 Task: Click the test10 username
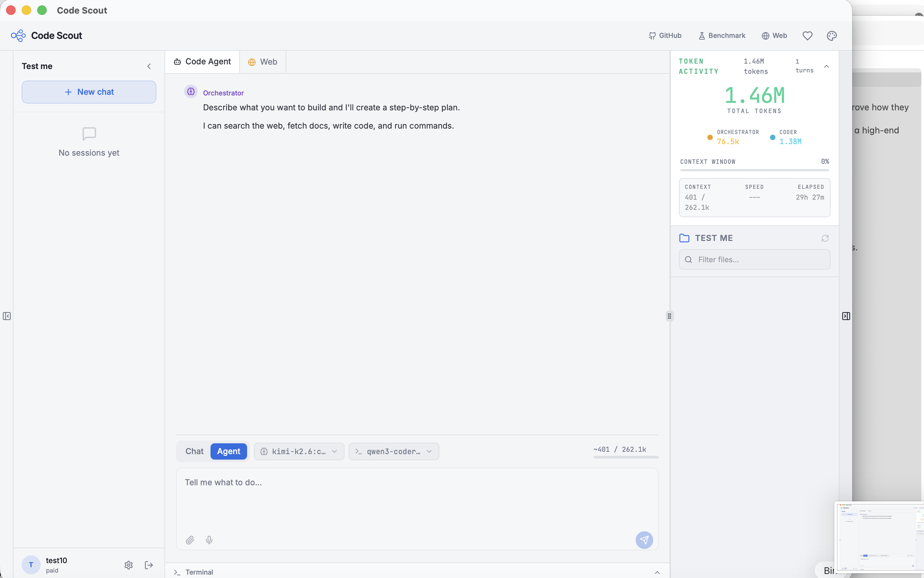click(56, 560)
